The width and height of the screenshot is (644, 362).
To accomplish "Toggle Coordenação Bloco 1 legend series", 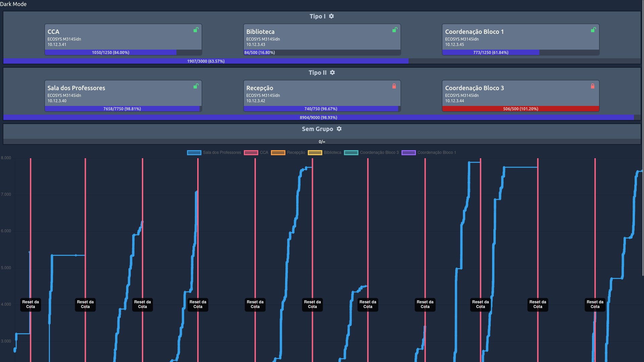I will click(x=429, y=153).
